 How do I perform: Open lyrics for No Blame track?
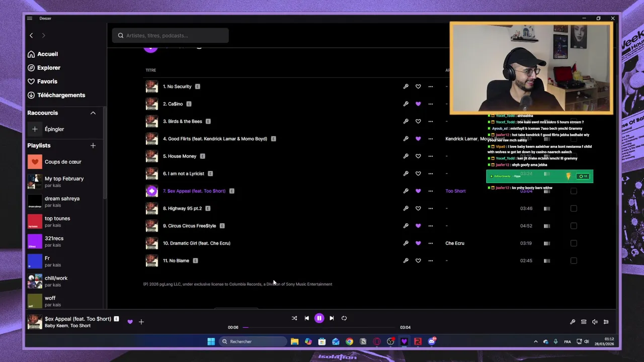pos(406,260)
